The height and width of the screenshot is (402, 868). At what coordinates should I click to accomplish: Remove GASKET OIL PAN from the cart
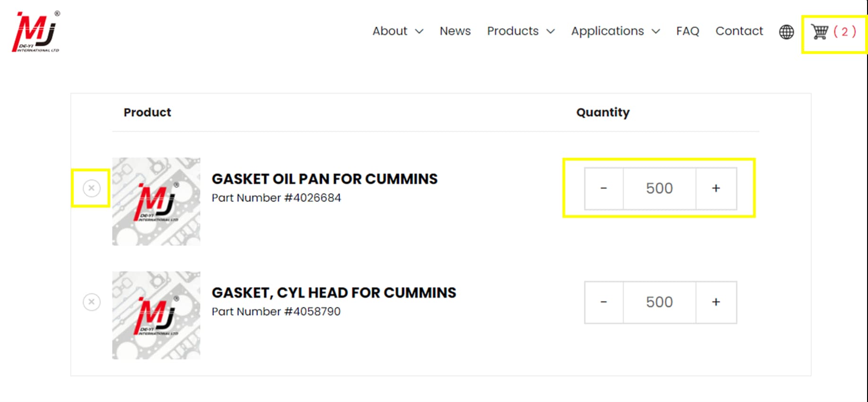coord(91,188)
